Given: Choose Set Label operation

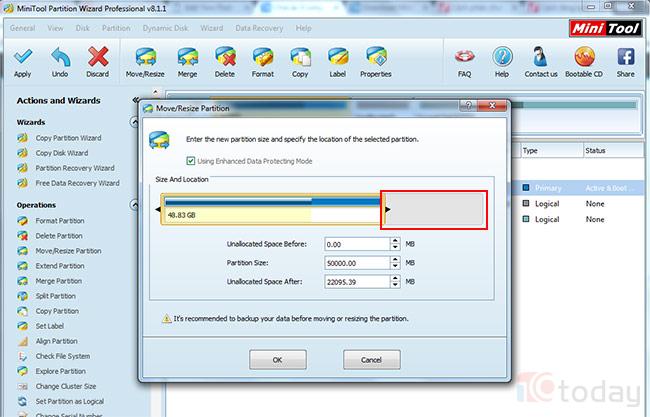Looking at the screenshot, I should coord(50,326).
